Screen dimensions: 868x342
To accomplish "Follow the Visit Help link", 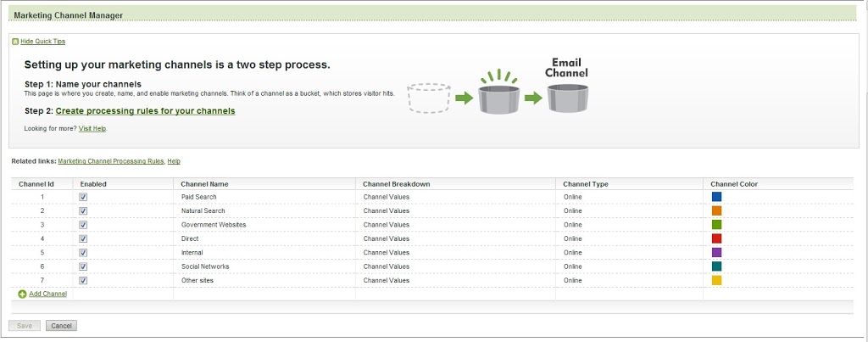I will click(92, 128).
